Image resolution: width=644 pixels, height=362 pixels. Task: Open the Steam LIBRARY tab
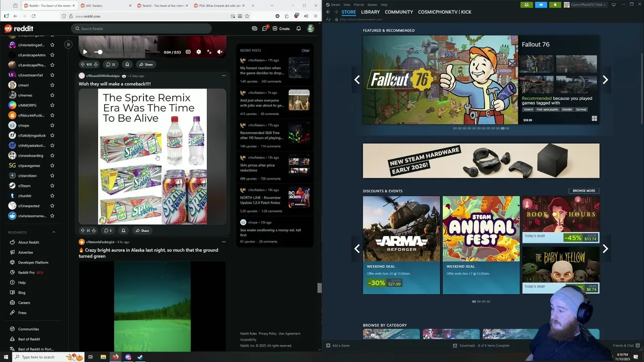tap(370, 12)
